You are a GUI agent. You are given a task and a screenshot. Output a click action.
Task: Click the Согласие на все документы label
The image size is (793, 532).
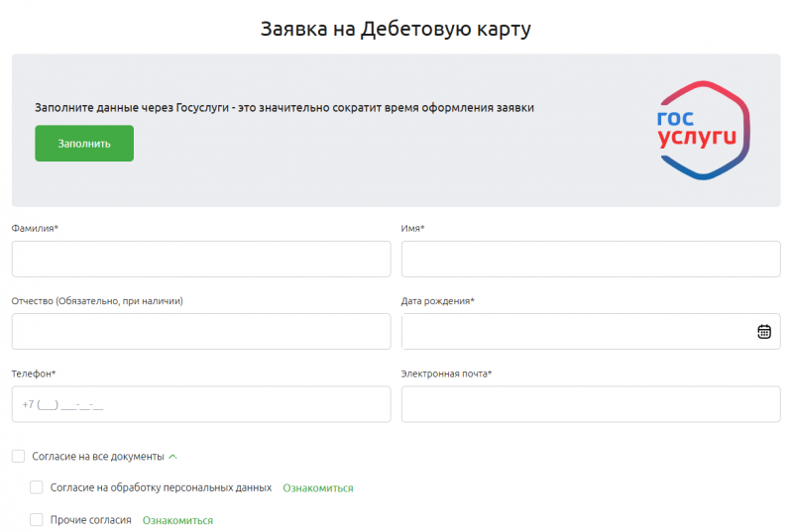point(98,457)
